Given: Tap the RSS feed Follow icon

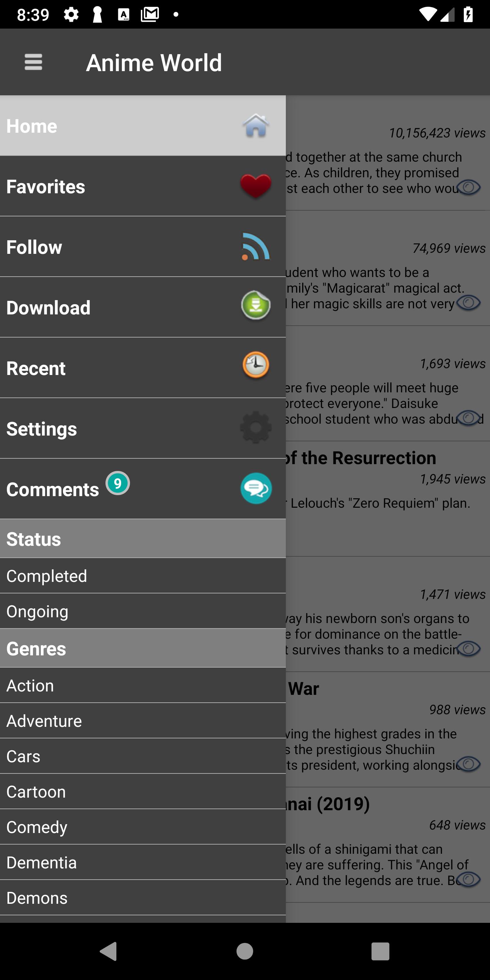Looking at the screenshot, I should [256, 246].
